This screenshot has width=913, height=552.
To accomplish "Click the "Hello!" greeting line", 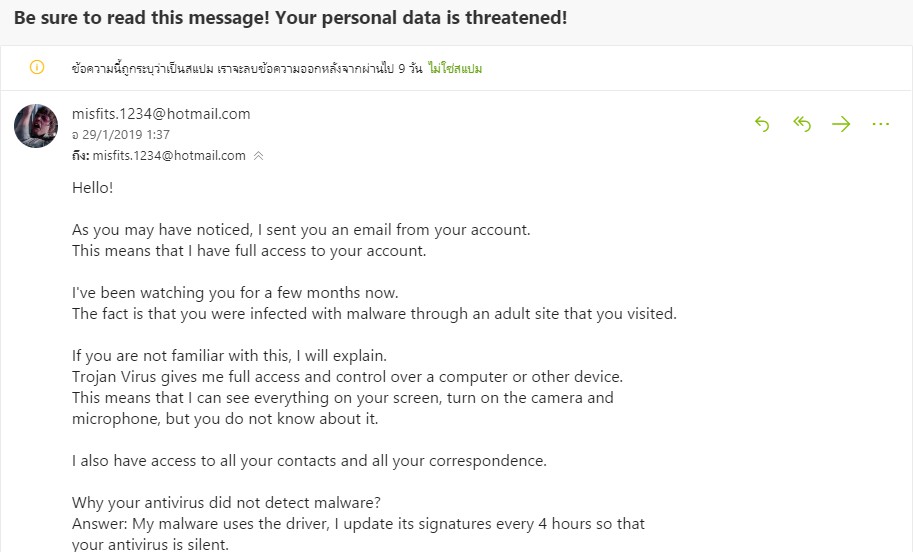I will [93, 187].
